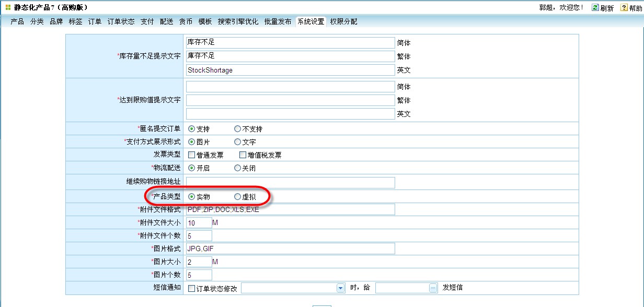Image resolution: width=644 pixels, height=307 pixels.
Task: Set product type to 虚拟
Action: (238, 197)
